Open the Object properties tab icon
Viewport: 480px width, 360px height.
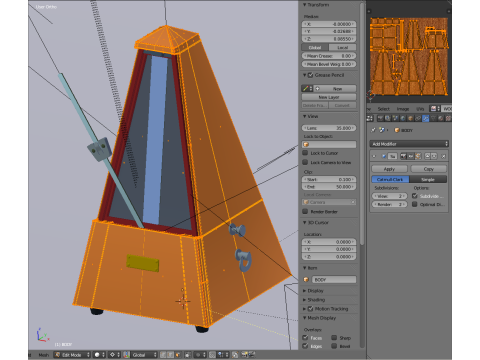410,118
